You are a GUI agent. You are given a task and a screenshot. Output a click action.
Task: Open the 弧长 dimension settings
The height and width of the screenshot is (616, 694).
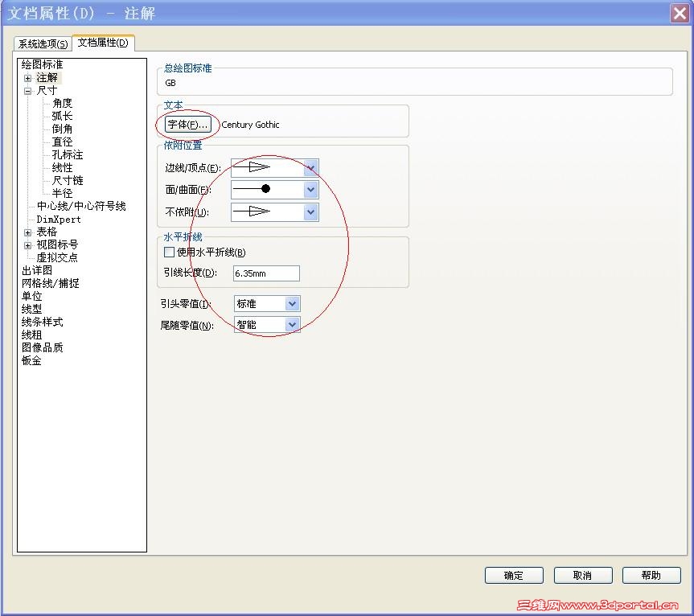[x=62, y=116]
